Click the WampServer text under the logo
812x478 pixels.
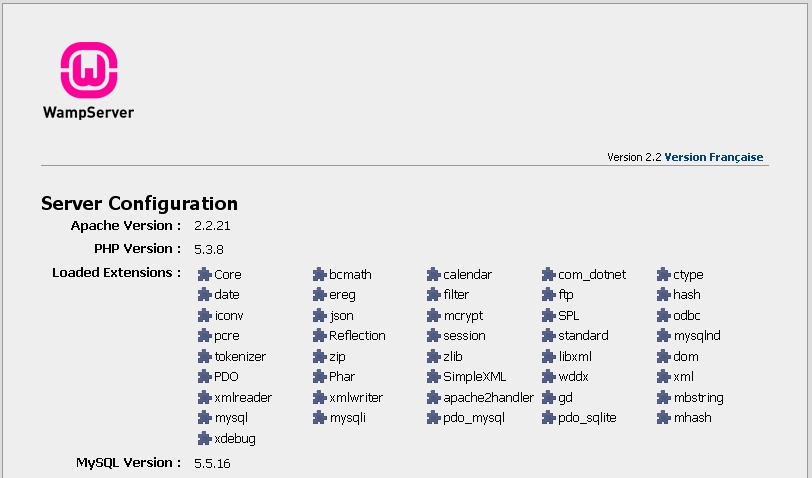(89, 112)
